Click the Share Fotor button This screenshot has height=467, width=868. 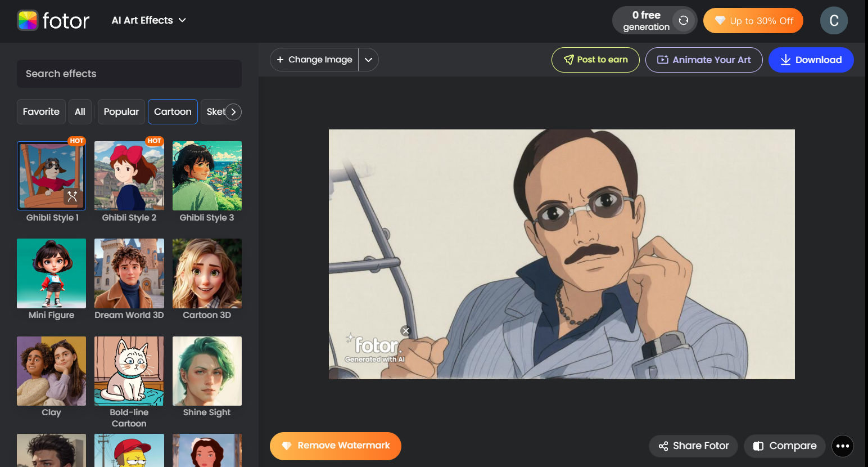tap(694, 446)
